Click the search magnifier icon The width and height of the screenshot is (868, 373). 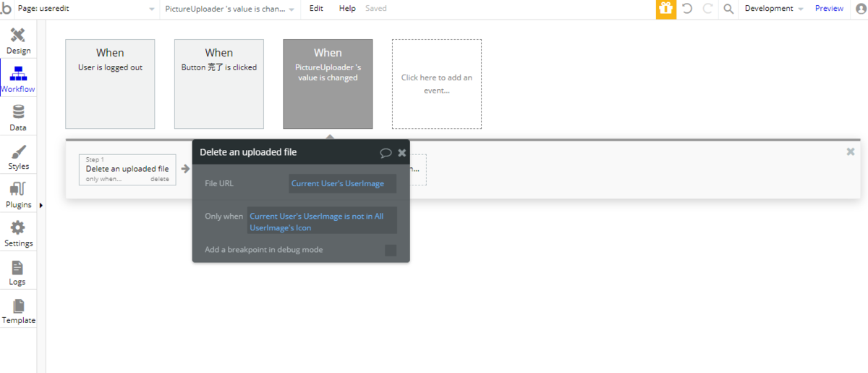click(728, 9)
